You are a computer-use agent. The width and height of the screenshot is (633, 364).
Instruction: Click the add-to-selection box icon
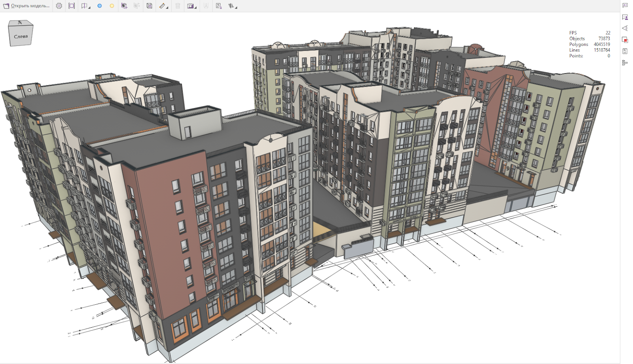coord(124,6)
